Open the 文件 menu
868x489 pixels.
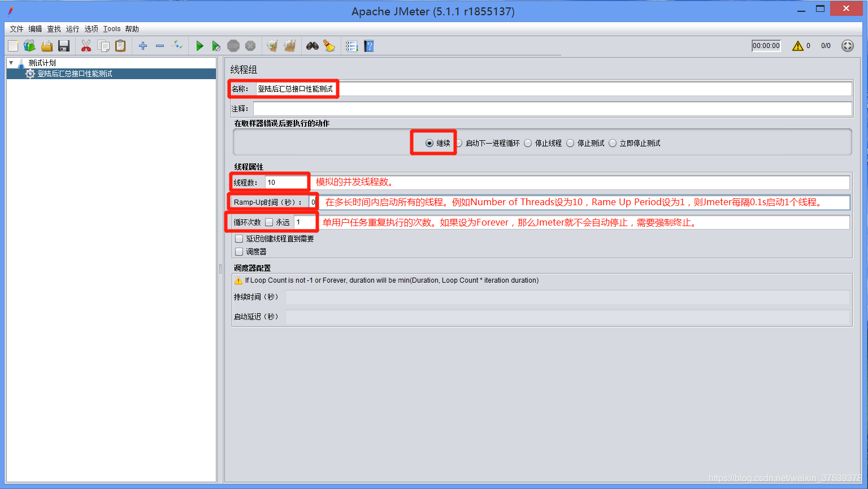pos(16,29)
